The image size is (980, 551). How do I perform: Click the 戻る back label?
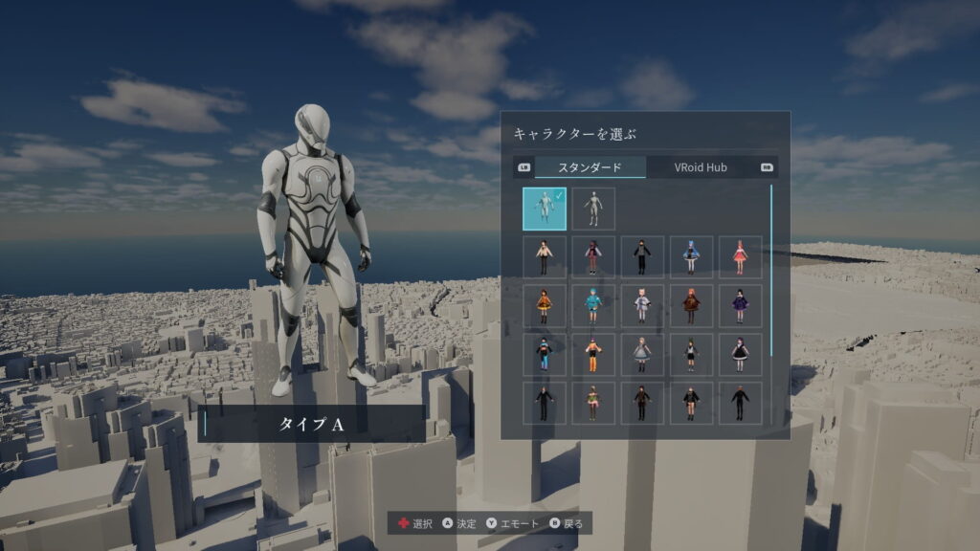coord(573,523)
